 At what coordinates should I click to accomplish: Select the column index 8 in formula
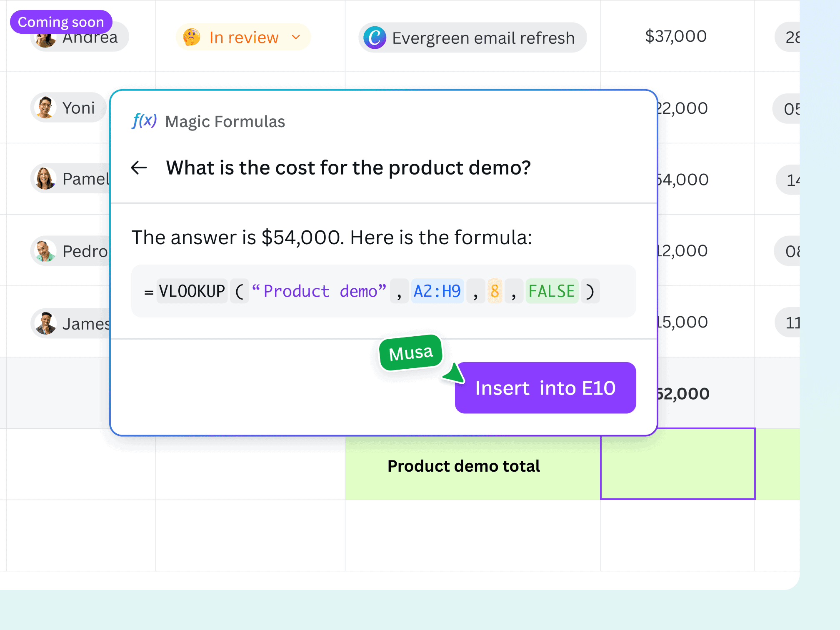pos(495,291)
